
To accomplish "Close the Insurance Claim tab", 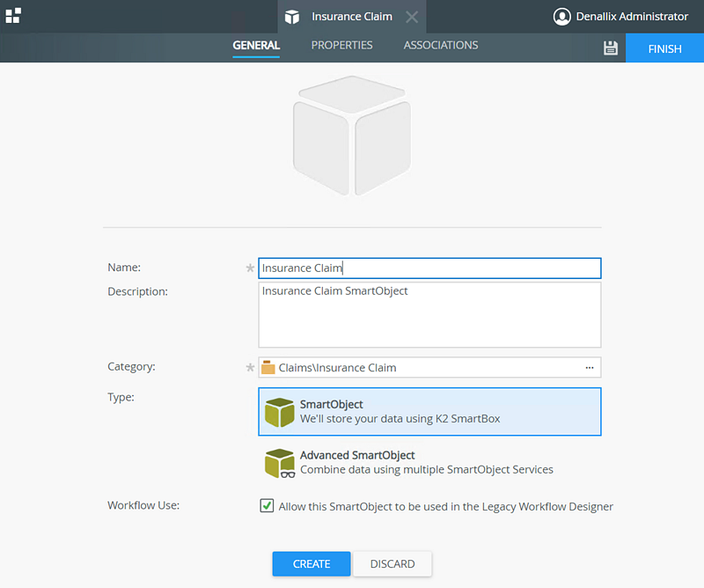I will [412, 17].
